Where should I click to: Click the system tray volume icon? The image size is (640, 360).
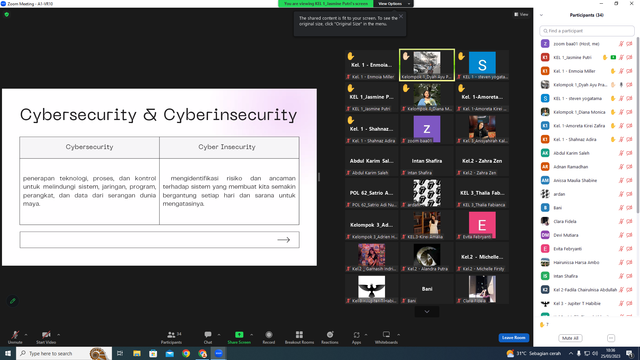point(595,353)
